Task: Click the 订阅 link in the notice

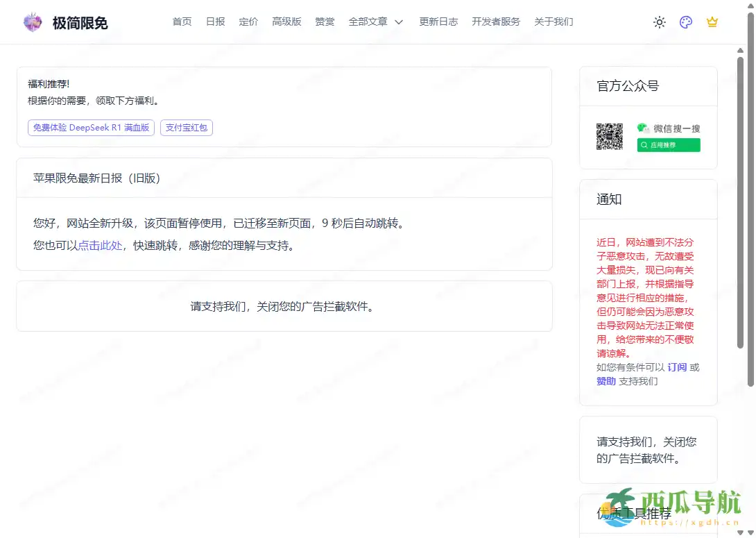Action: (x=678, y=367)
